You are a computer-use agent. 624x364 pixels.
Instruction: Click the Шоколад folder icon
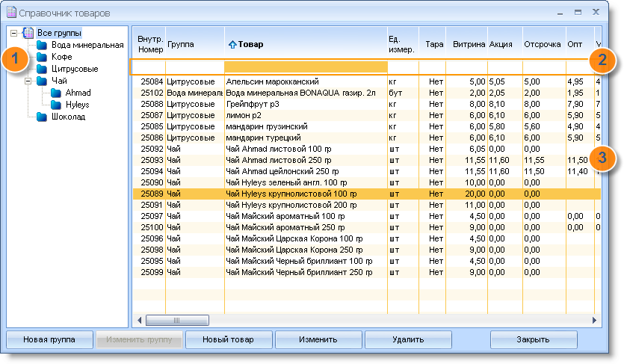[x=42, y=117]
